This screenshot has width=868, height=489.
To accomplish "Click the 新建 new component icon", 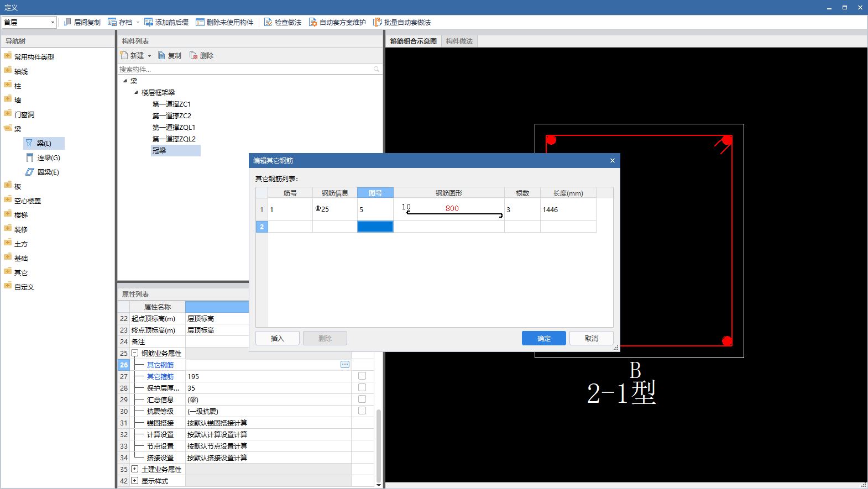I will [124, 55].
